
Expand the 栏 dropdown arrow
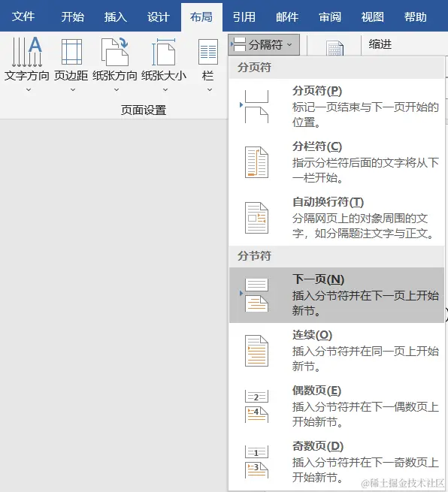(210, 89)
